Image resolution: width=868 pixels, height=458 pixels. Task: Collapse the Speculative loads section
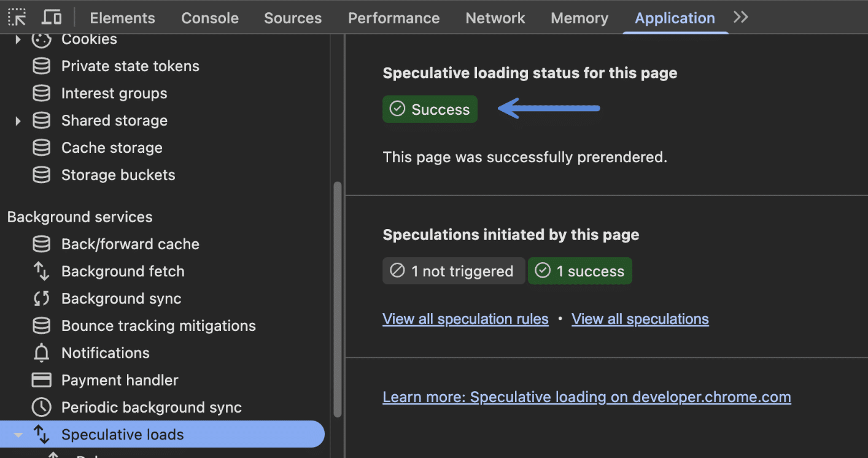(x=17, y=434)
